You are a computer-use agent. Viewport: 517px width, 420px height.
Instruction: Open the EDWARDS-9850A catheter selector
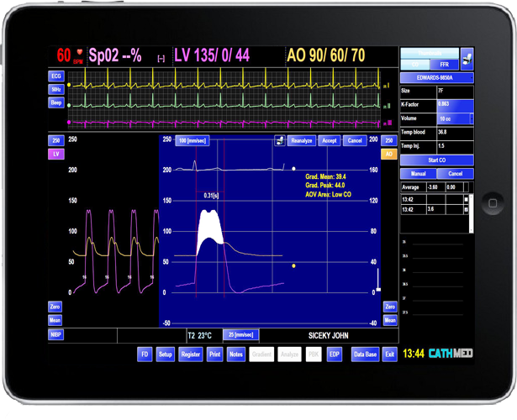click(436, 78)
